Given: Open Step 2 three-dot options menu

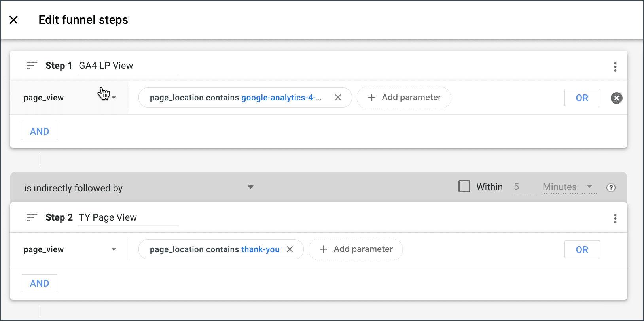Looking at the screenshot, I should (615, 219).
